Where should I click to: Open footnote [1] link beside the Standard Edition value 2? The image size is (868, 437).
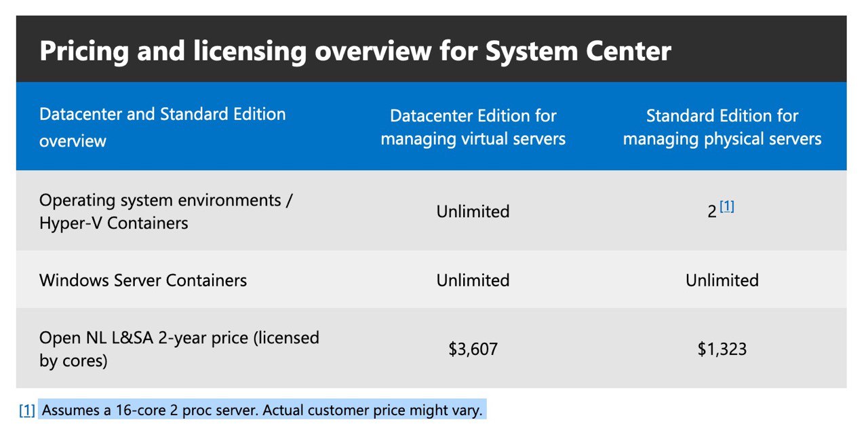pos(727,206)
